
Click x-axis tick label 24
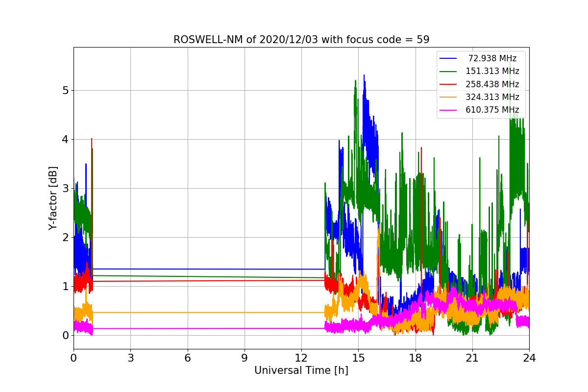529,358
